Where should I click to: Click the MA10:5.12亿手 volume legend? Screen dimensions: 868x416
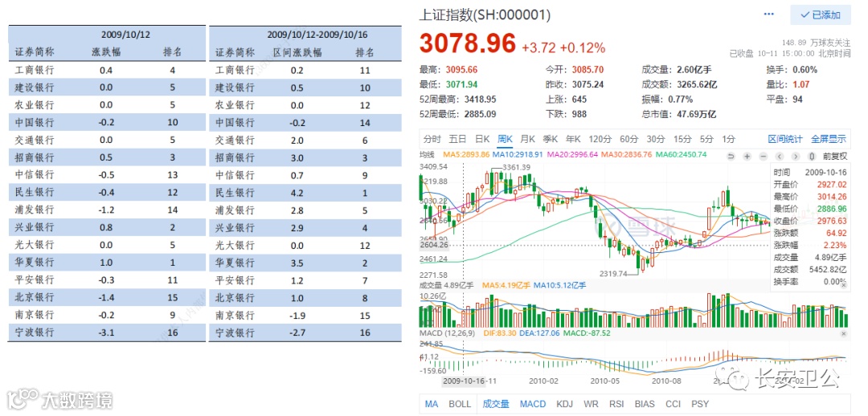pyautogui.click(x=559, y=285)
